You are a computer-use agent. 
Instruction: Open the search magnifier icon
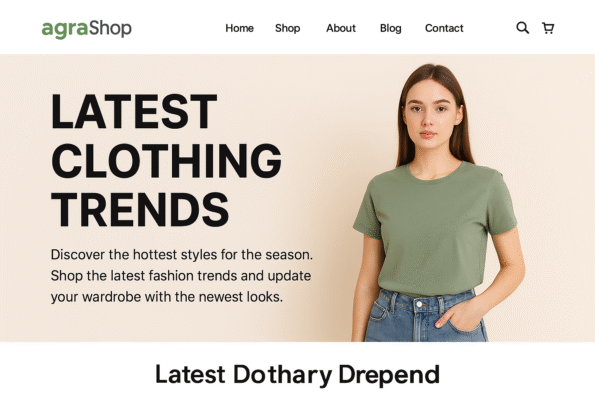pyautogui.click(x=523, y=28)
